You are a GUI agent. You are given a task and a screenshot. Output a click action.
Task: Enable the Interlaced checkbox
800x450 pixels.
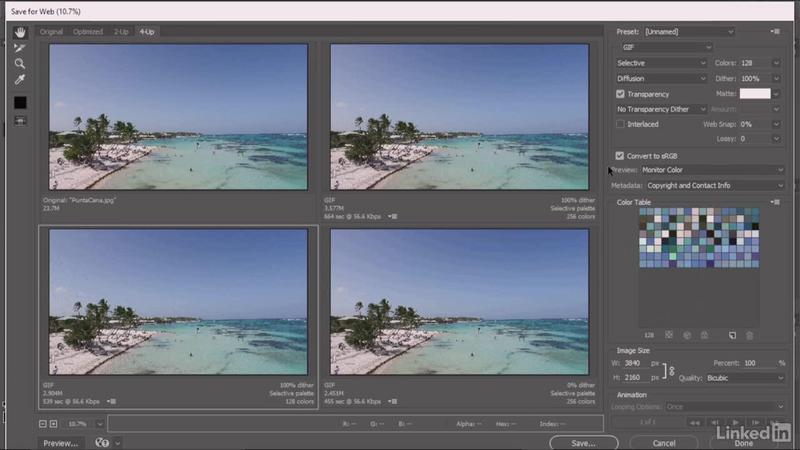click(x=620, y=124)
